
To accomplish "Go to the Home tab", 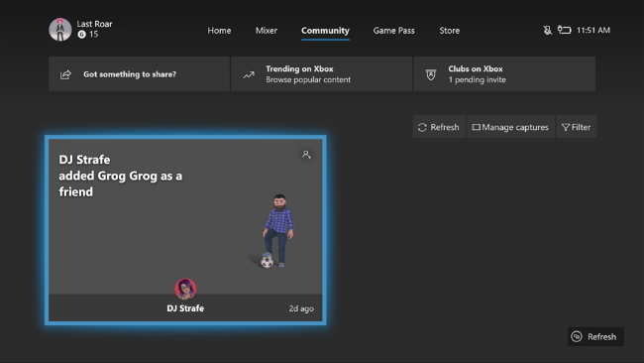I will tap(219, 31).
